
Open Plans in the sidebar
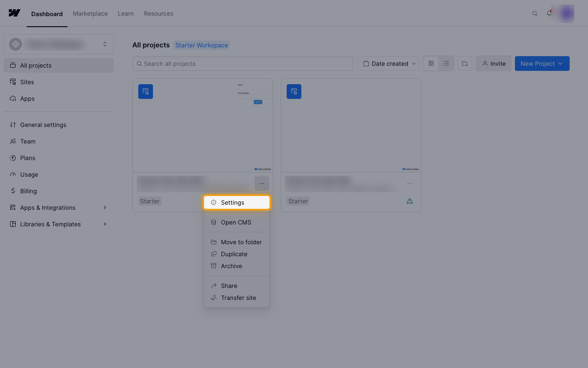tap(59, 158)
